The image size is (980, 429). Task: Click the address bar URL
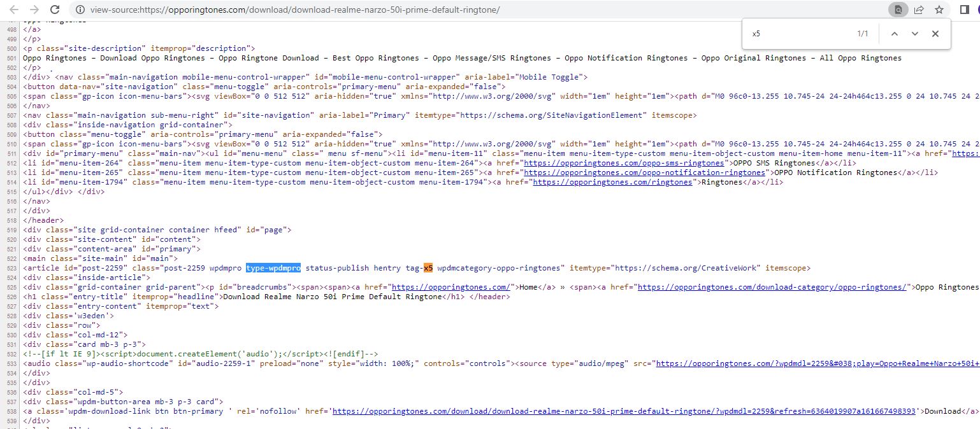point(295,10)
